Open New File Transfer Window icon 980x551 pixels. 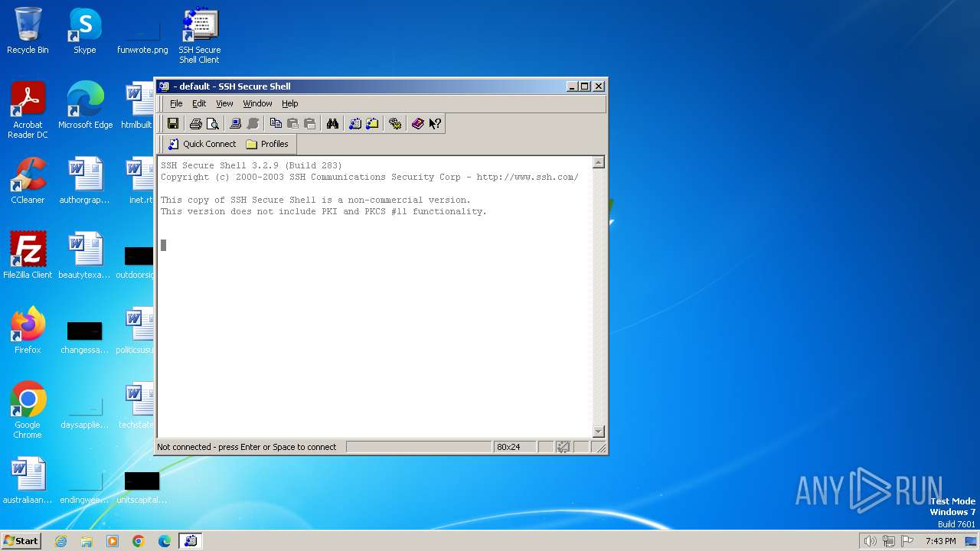click(x=373, y=123)
